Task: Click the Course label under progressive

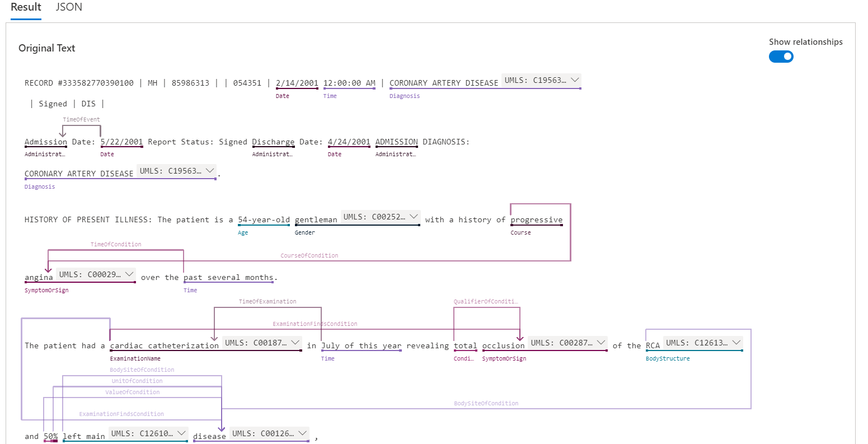Action: pyautogui.click(x=520, y=233)
